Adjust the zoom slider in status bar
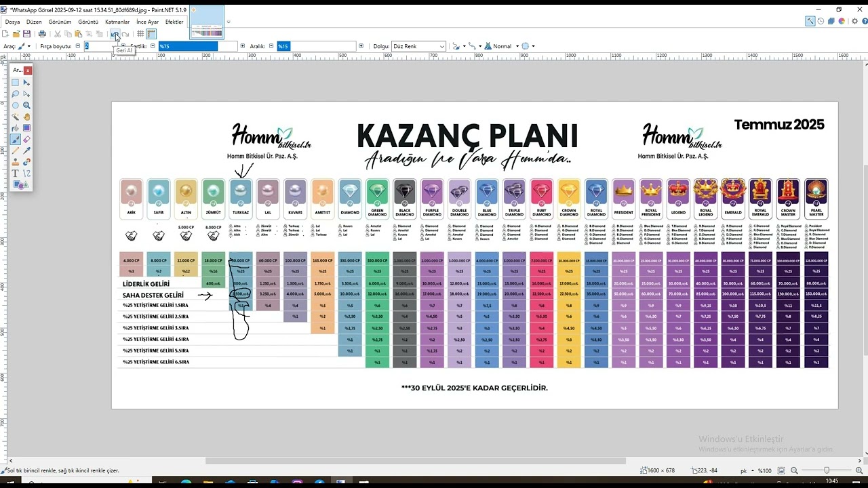Screen dimensions: 868x488 [x=826, y=470]
